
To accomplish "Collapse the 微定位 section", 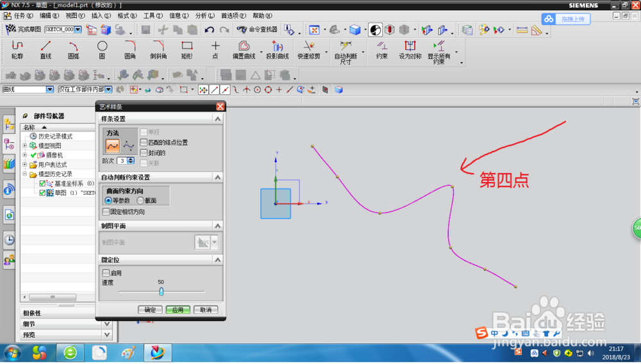I will click(x=217, y=260).
